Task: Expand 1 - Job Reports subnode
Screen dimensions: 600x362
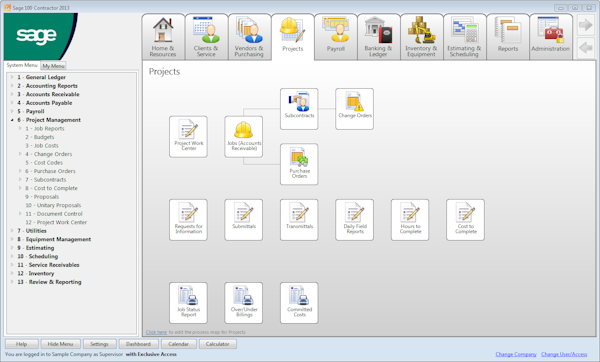Action: click(20, 128)
